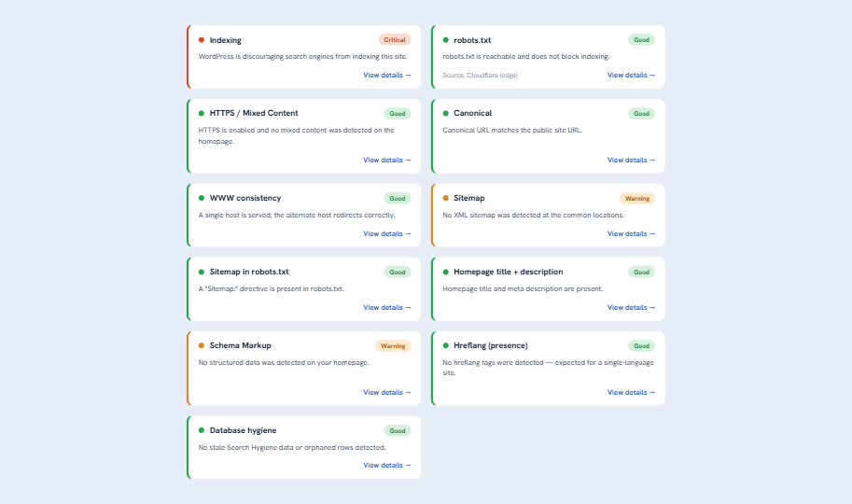The width and height of the screenshot is (852, 504).
Task: Open Hreflang (presence) View details link
Action: (631, 393)
